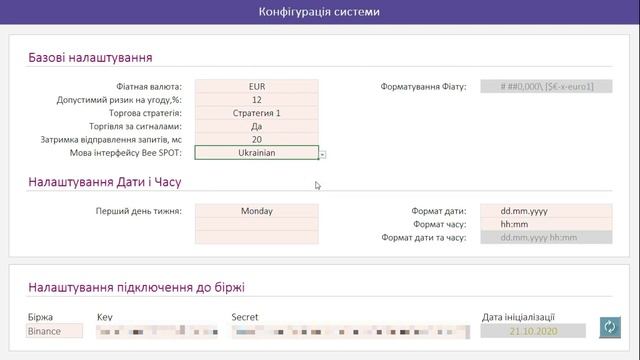Select the time format cell hh:mm
This screenshot has width=640, height=360.
coord(546,224)
